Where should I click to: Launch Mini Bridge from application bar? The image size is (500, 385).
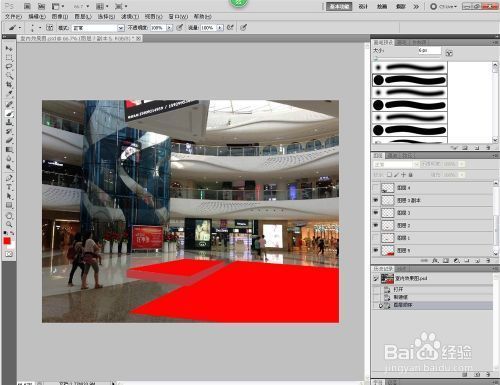click(x=41, y=6)
